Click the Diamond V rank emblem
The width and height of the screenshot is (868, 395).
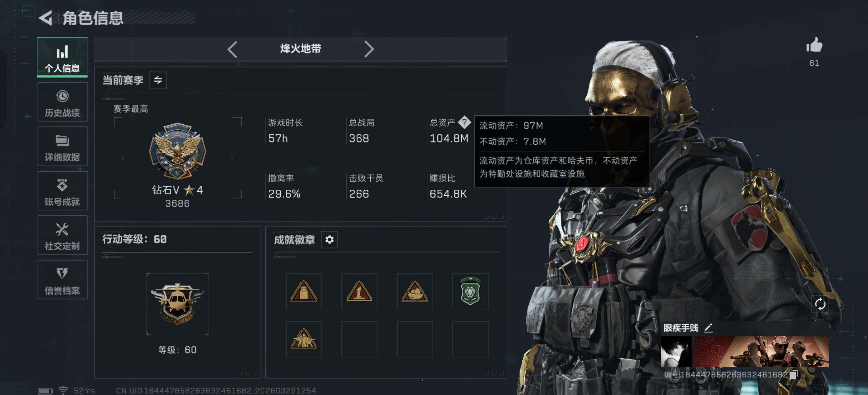click(178, 151)
